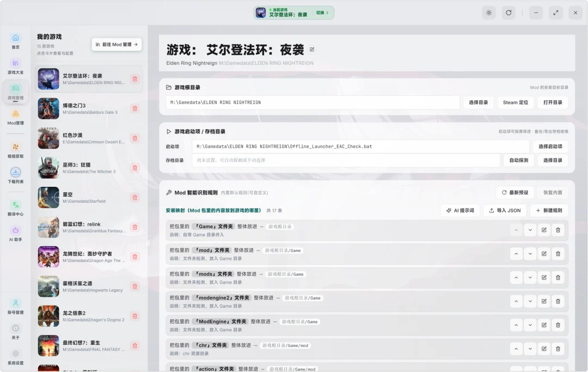This screenshot has height=372, width=588.
Task: Select 游戏管理 sidebar item
Action: (x=15, y=92)
